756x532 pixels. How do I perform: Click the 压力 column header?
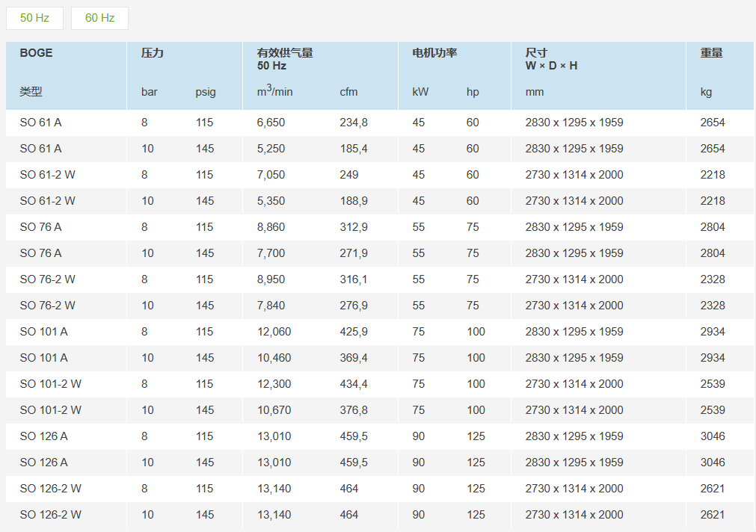152,53
